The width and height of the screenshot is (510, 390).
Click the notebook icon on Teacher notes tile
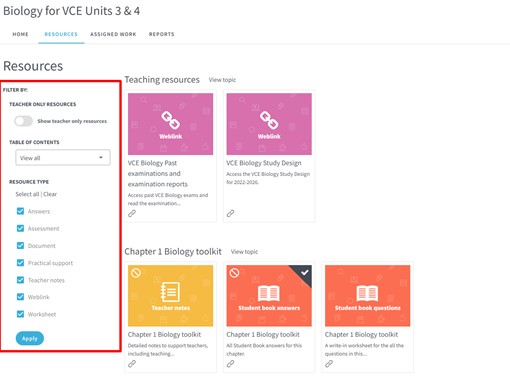170,292
